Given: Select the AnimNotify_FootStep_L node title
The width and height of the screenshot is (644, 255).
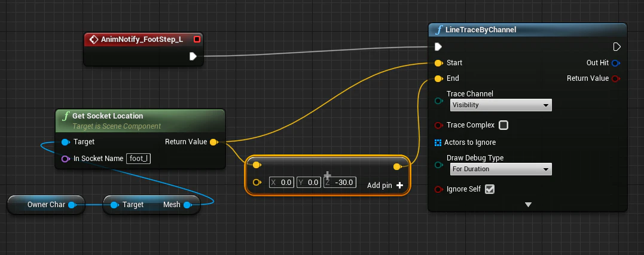Looking at the screenshot, I should pos(142,40).
